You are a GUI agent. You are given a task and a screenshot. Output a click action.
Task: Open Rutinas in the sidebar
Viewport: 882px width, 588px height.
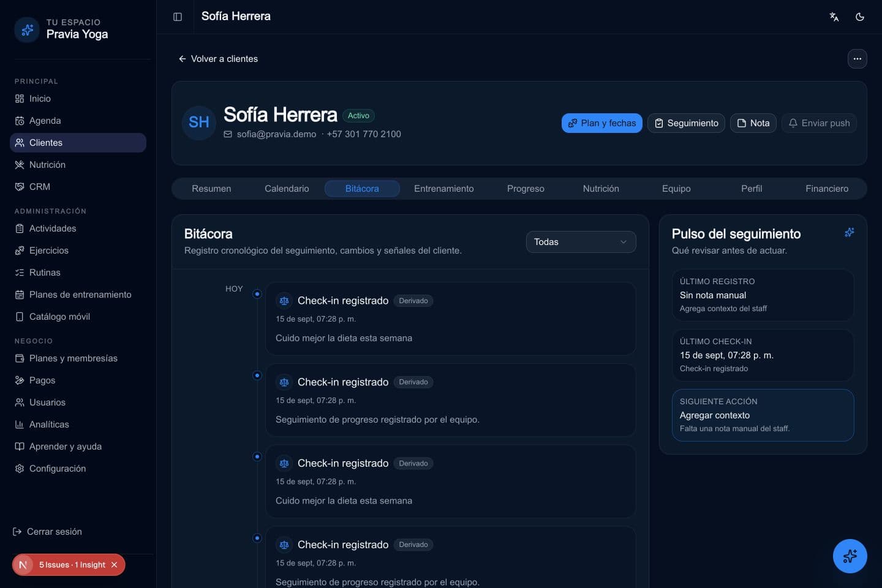(x=78, y=273)
